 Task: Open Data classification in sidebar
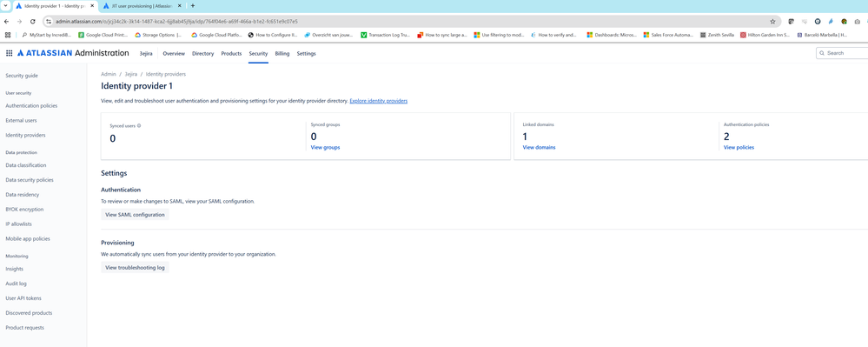(x=26, y=165)
